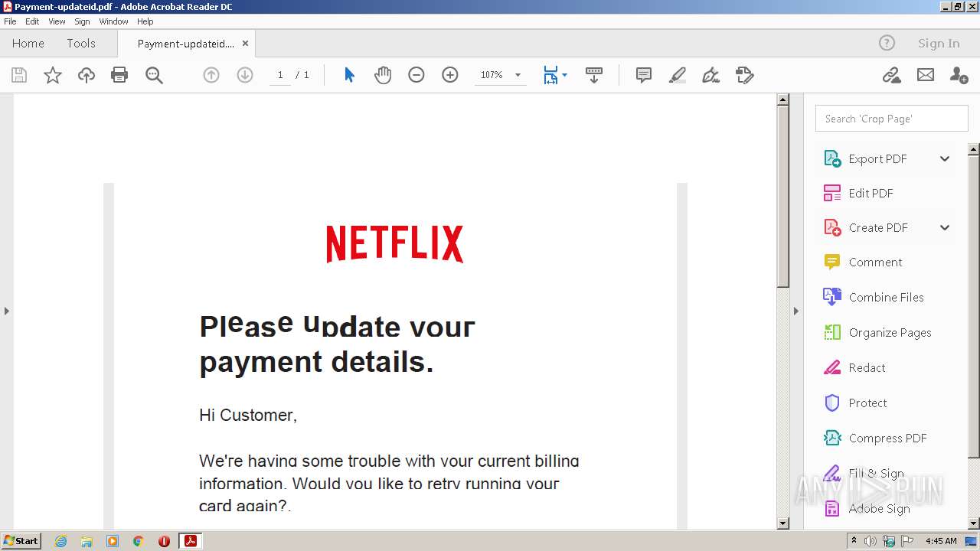
Task: Zoom in with plus icon
Action: (450, 75)
